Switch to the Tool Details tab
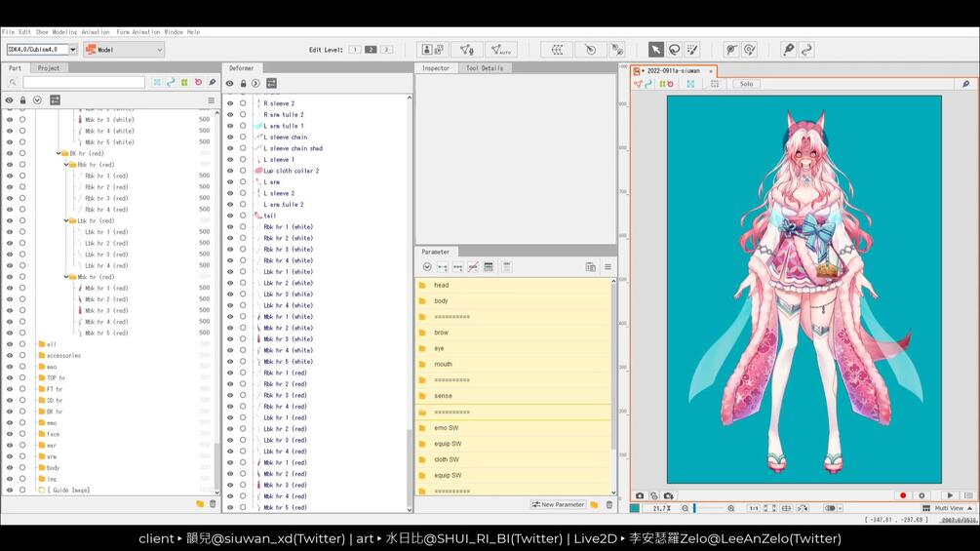The width and height of the screenshot is (980, 551). pos(485,68)
